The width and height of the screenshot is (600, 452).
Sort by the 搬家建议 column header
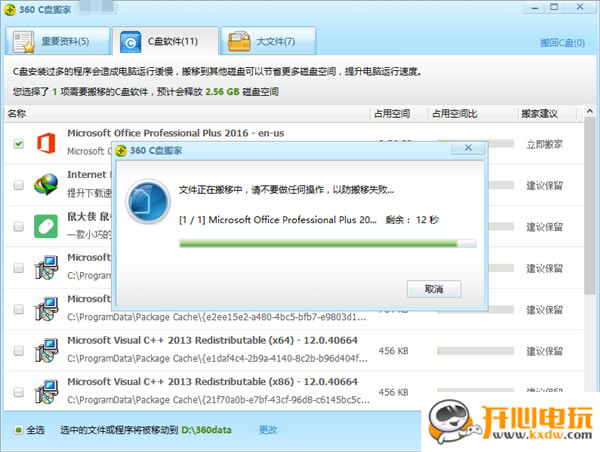pyautogui.click(x=540, y=114)
